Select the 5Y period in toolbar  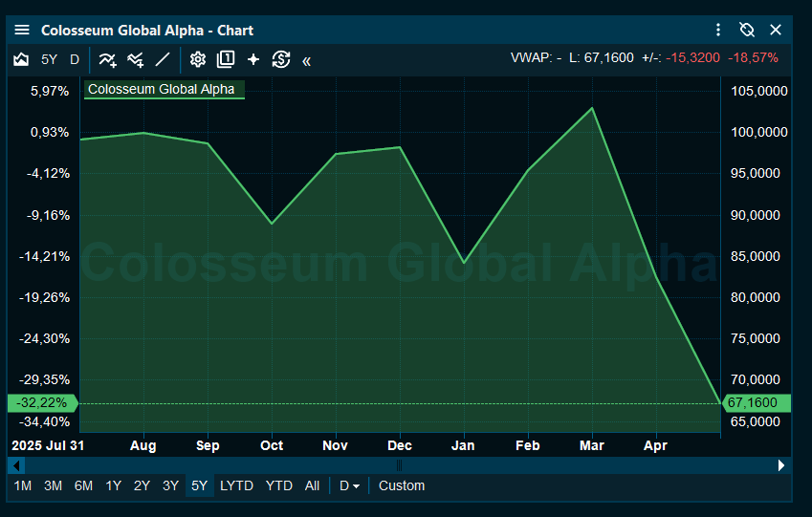pyautogui.click(x=49, y=59)
